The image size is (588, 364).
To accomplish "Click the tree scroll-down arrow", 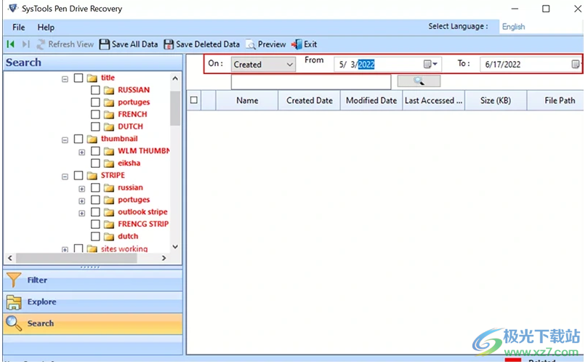I will (x=175, y=247).
